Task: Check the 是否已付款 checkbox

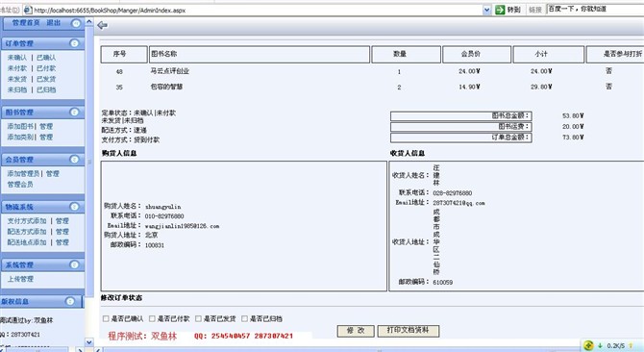Action: tap(152, 318)
